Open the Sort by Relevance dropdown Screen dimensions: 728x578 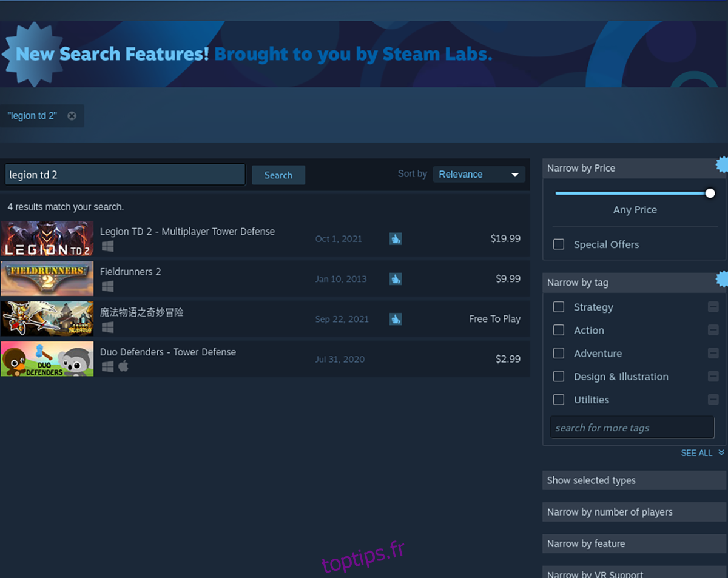point(479,175)
